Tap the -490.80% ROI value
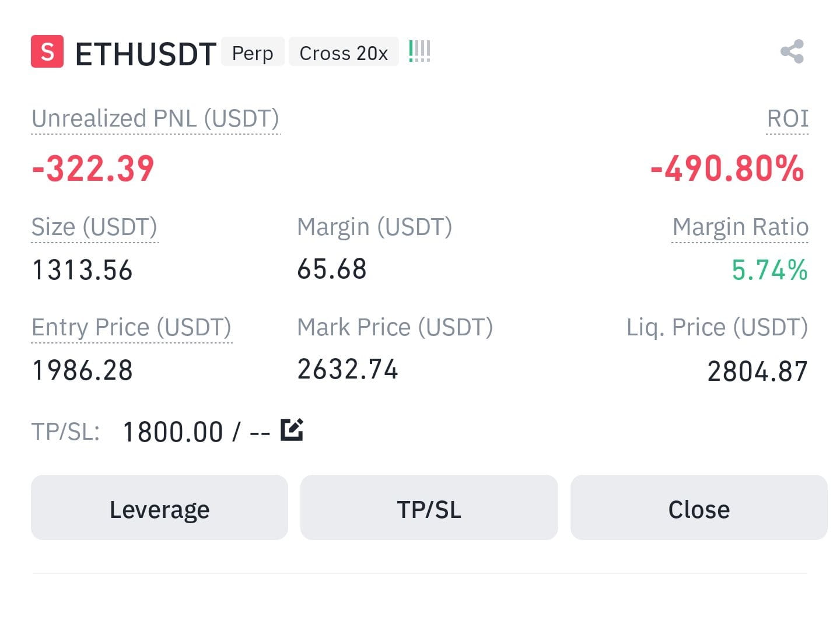The height and width of the screenshot is (627, 840). click(x=727, y=169)
